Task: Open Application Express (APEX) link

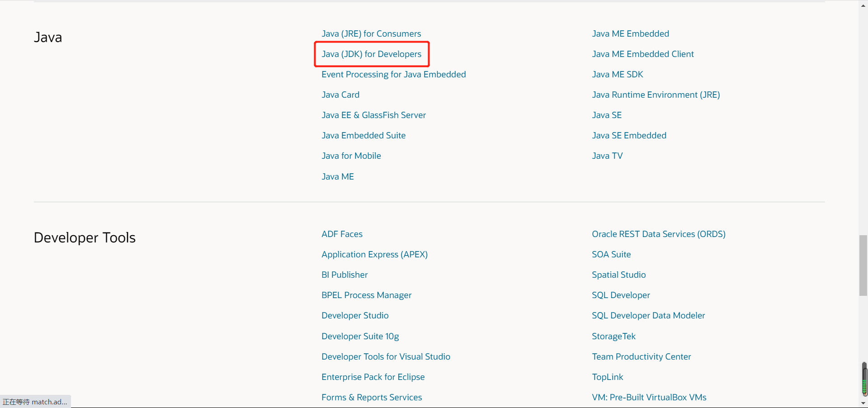Action: (375, 255)
